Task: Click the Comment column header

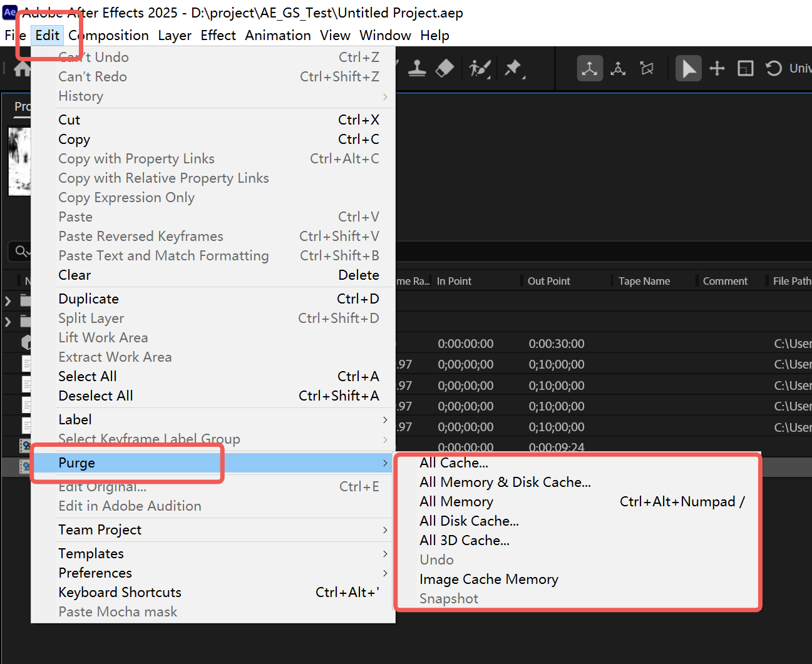Action: click(x=725, y=281)
